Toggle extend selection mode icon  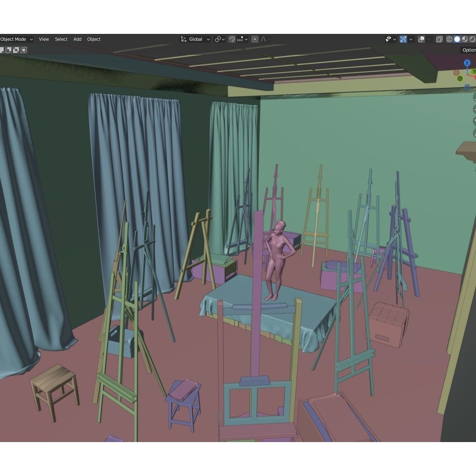pos(8,50)
